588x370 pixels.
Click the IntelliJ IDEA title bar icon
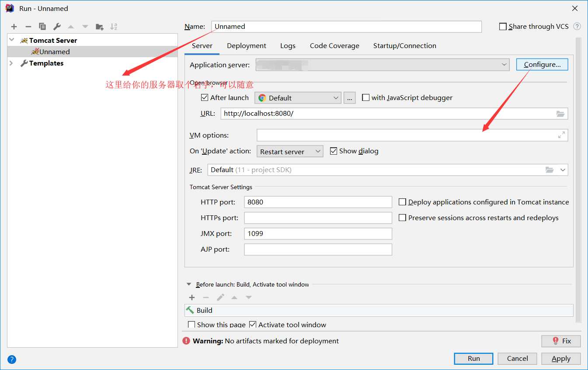click(9, 8)
